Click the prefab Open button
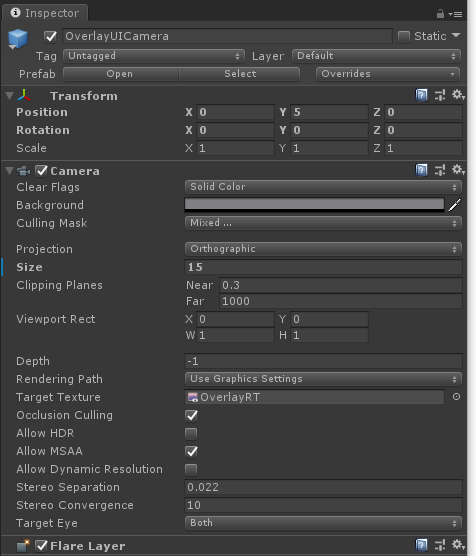Image resolution: width=476 pixels, height=556 pixels. tap(121, 74)
